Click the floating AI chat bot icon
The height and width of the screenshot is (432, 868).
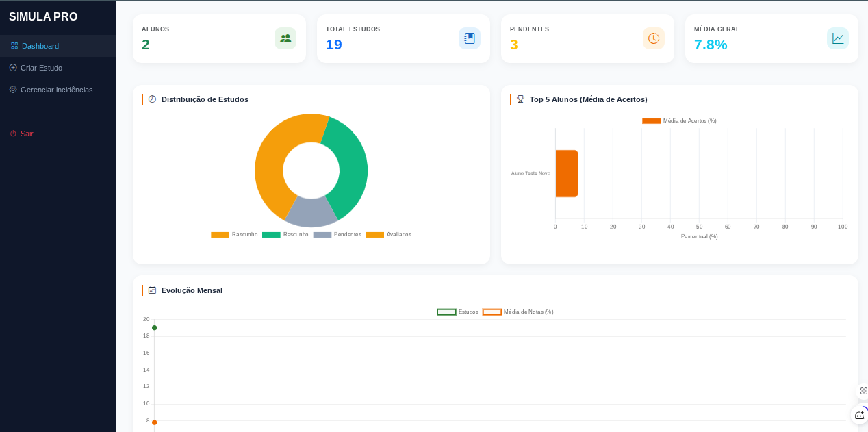click(860, 415)
